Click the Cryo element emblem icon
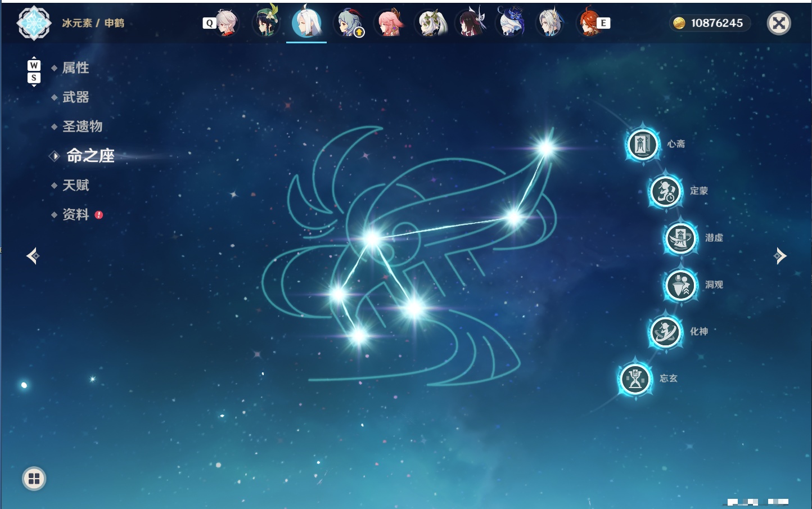Image resolution: width=812 pixels, height=509 pixels. (x=34, y=23)
